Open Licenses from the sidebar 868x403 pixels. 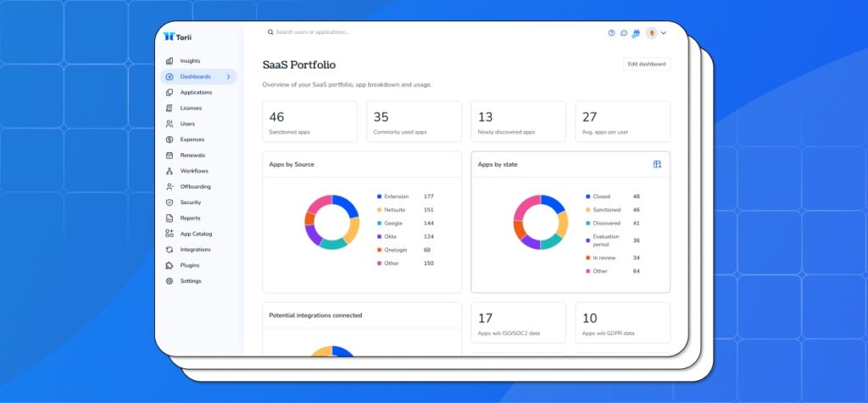click(191, 108)
